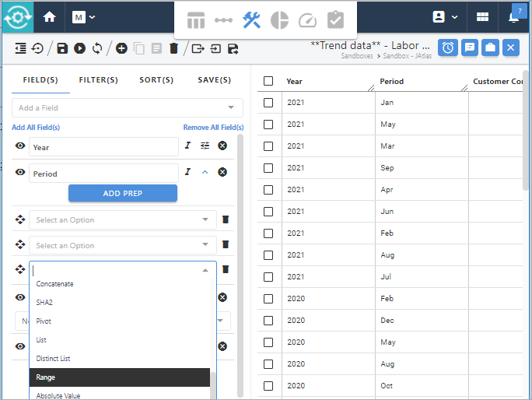Click the save disk icon in toolbar
The width and height of the screenshot is (532, 400).
62,48
